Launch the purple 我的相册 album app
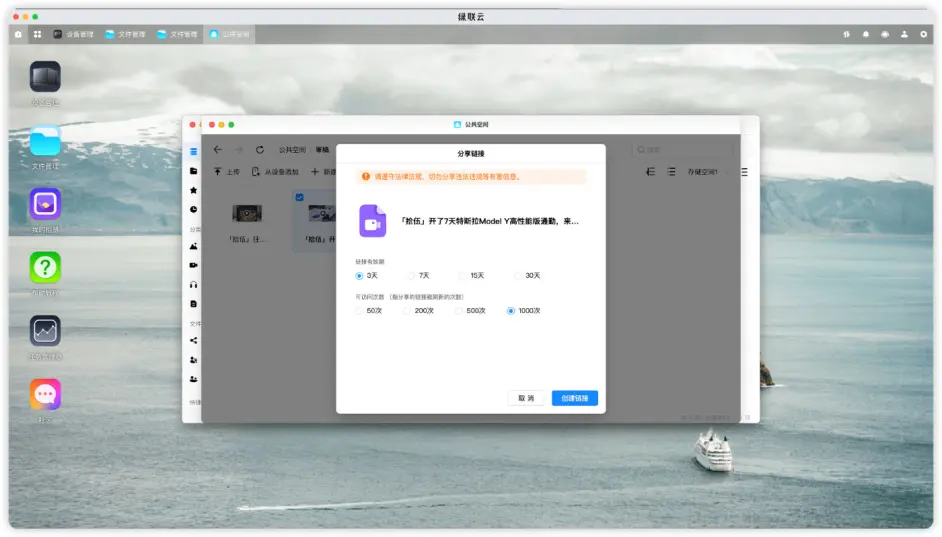 [x=45, y=205]
